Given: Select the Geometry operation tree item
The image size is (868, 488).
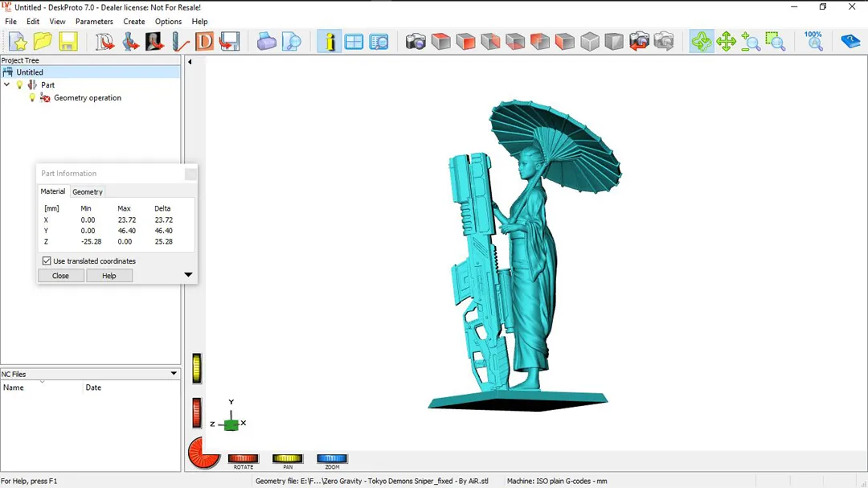Looking at the screenshot, I should tap(88, 97).
